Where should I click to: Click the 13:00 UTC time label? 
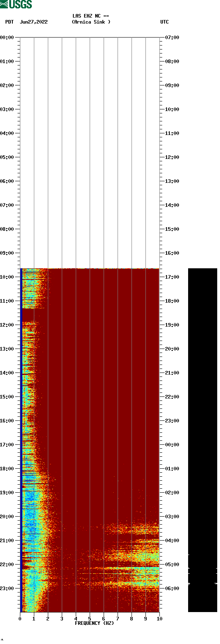tap(172, 181)
